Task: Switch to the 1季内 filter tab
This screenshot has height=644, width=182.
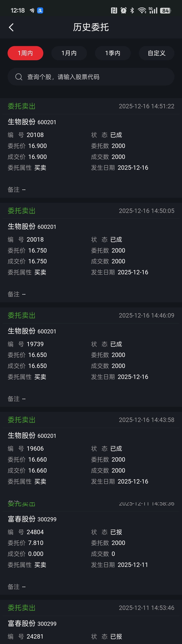Action: (x=113, y=53)
